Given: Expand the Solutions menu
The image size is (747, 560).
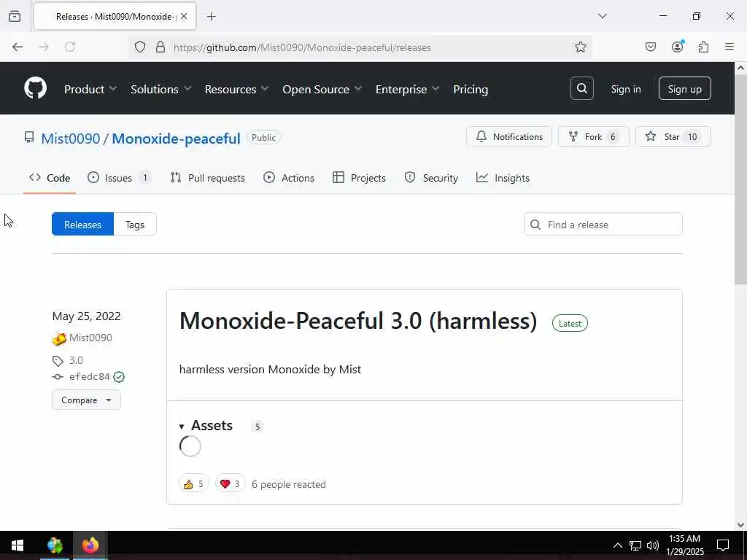Looking at the screenshot, I should [160, 89].
